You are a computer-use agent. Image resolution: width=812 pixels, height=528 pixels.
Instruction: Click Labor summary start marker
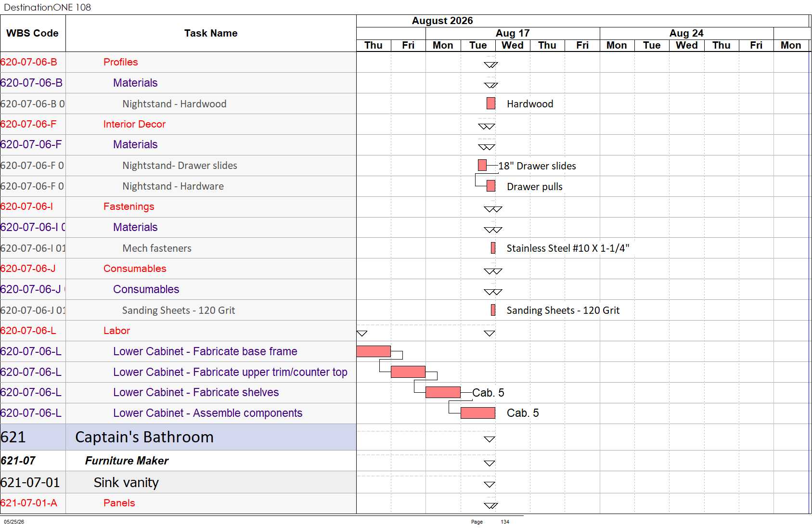click(x=362, y=333)
